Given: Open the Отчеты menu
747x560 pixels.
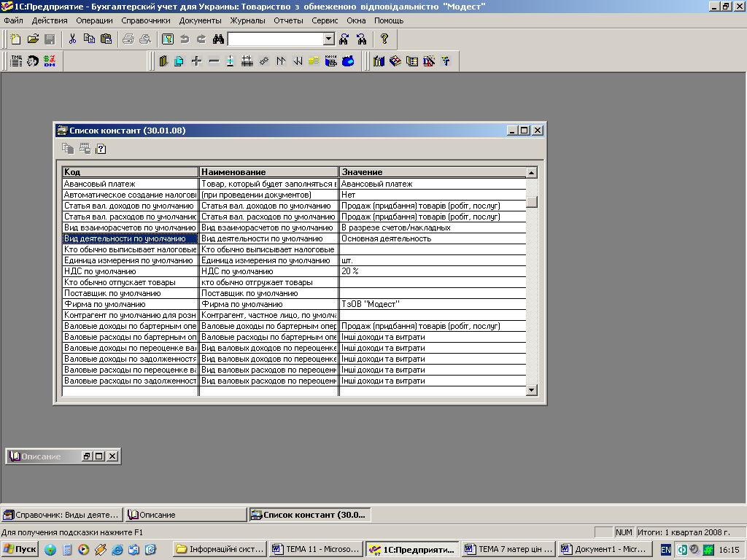Looking at the screenshot, I should [x=288, y=20].
